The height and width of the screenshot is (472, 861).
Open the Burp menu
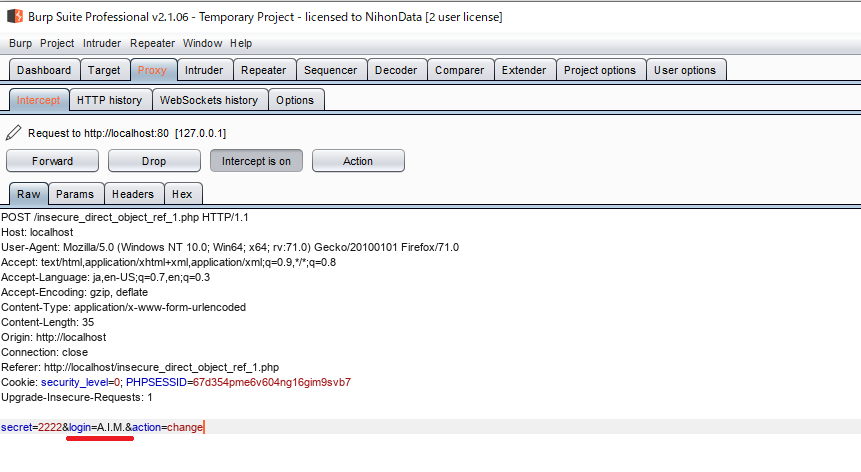click(20, 43)
